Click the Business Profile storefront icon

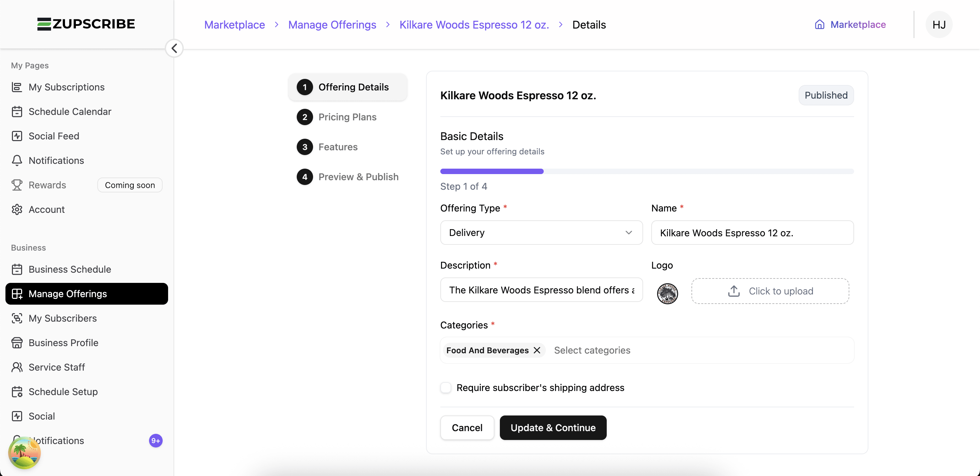[17, 343]
